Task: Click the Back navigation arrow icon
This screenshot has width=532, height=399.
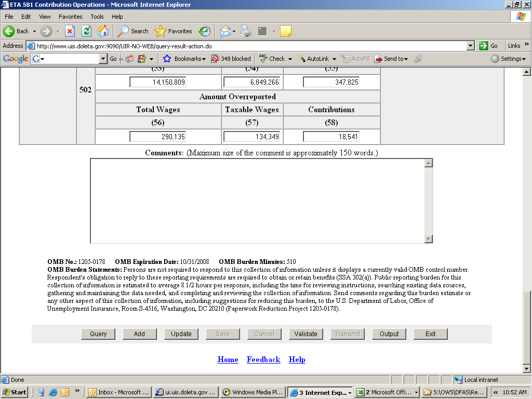Action: (x=9, y=31)
